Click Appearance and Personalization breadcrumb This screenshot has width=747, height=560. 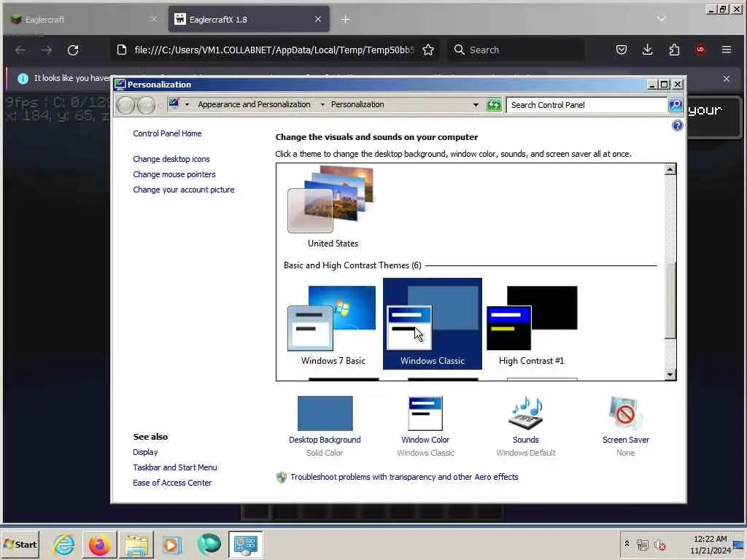(x=254, y=104)
